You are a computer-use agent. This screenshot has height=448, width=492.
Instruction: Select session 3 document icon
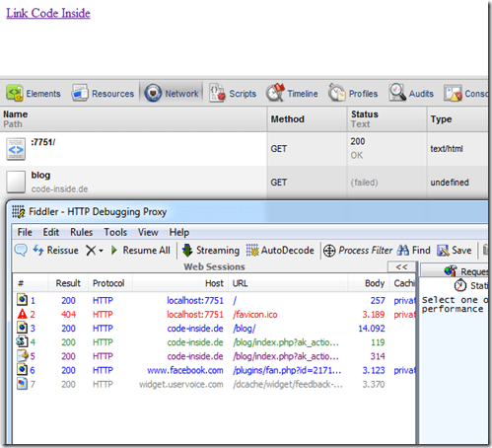pyautogui.click(x=22, y=328)
